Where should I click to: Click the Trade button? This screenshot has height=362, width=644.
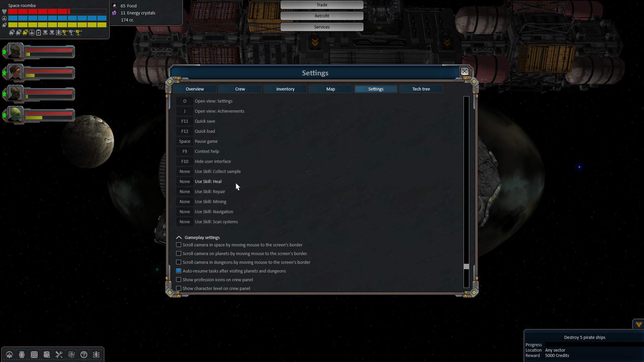point(322,4)
